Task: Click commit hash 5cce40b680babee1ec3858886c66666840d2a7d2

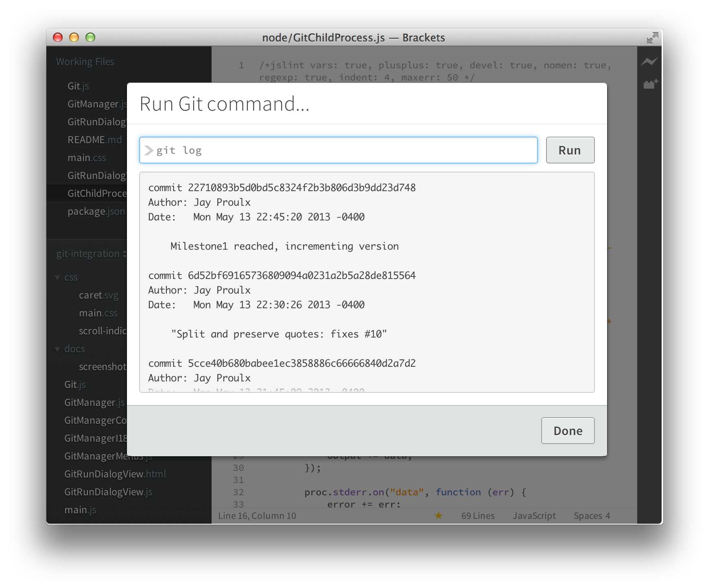Action: point(302,363)
